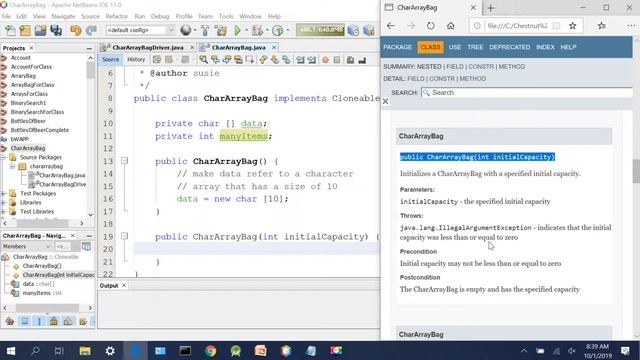Click the Shift Line Left editor icon
Viewport: 640px width, 360px height.
point(300,60)
